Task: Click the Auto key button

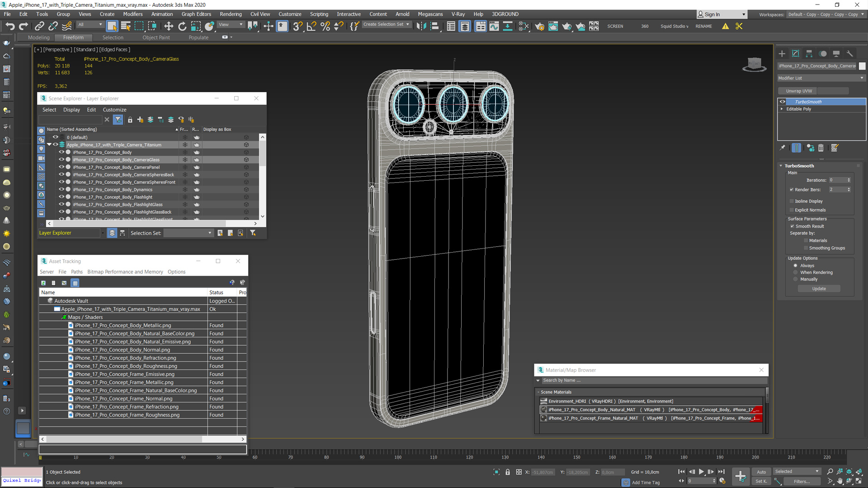Action: pyautogui.click(x=761, y=472)
